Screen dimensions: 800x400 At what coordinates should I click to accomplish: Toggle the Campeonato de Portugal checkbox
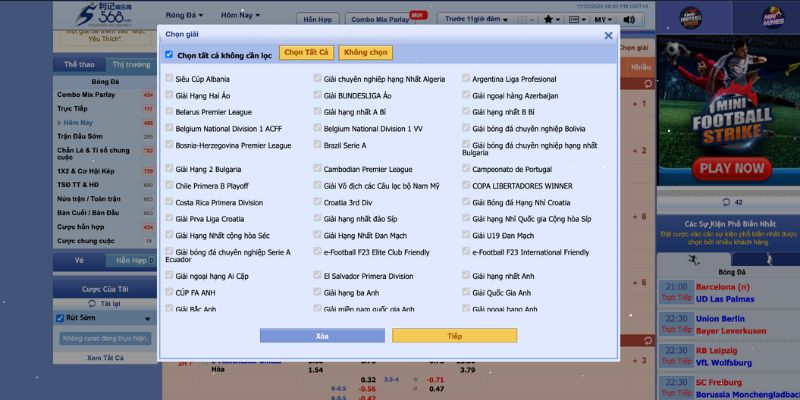tap(466, 169)
